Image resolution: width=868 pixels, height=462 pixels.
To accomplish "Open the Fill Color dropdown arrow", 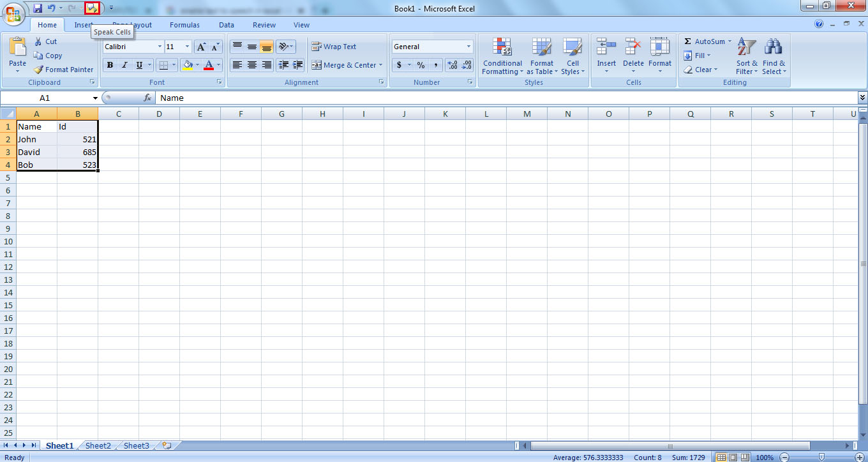I will point(197,65).
